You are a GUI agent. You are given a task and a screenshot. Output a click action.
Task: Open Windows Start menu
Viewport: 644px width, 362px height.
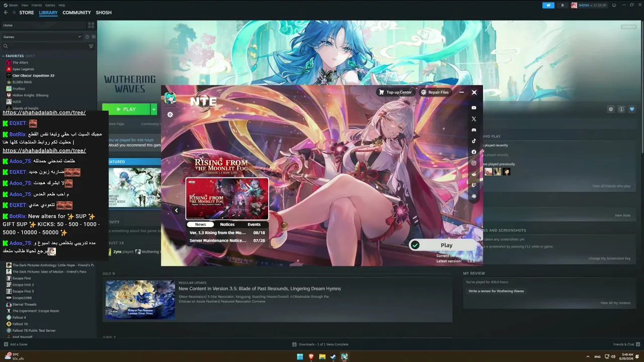300,356
